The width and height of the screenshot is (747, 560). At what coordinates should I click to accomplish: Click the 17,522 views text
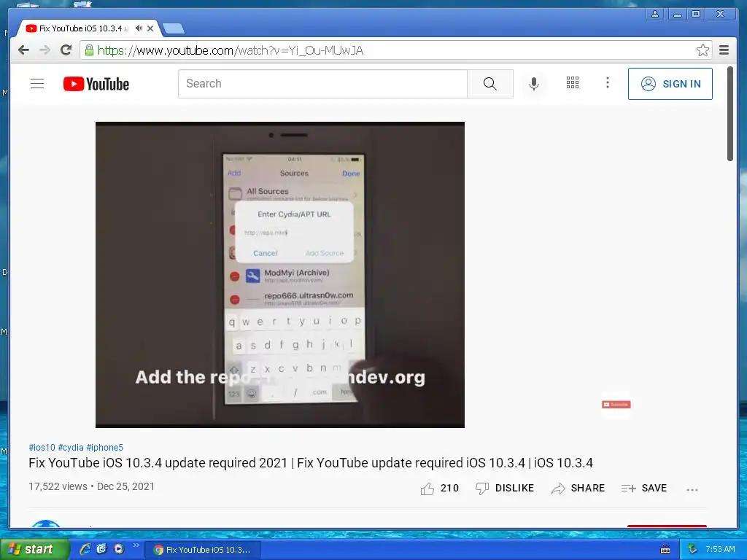point(58,486)
